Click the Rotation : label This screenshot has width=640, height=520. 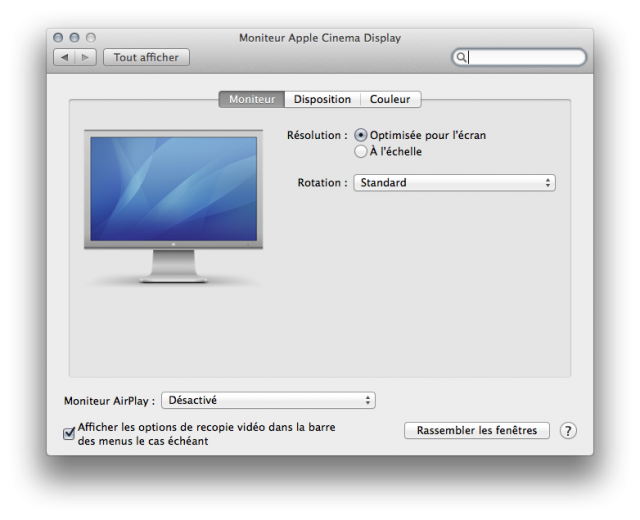(322, 182)
